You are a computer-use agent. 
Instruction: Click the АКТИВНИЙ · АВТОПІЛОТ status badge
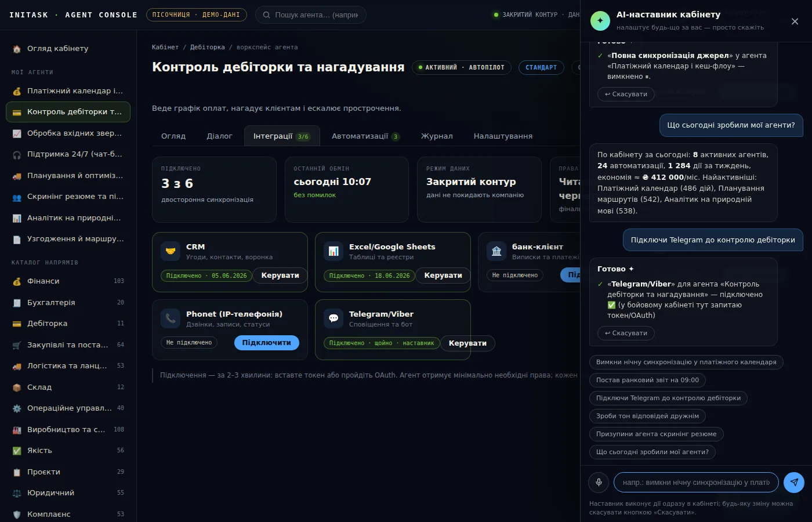point(462,68)
